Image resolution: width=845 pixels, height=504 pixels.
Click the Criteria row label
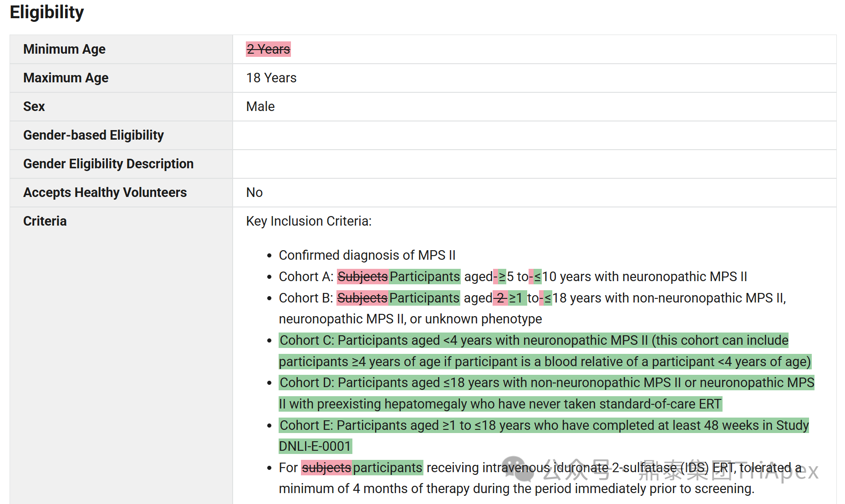point(45,221)
